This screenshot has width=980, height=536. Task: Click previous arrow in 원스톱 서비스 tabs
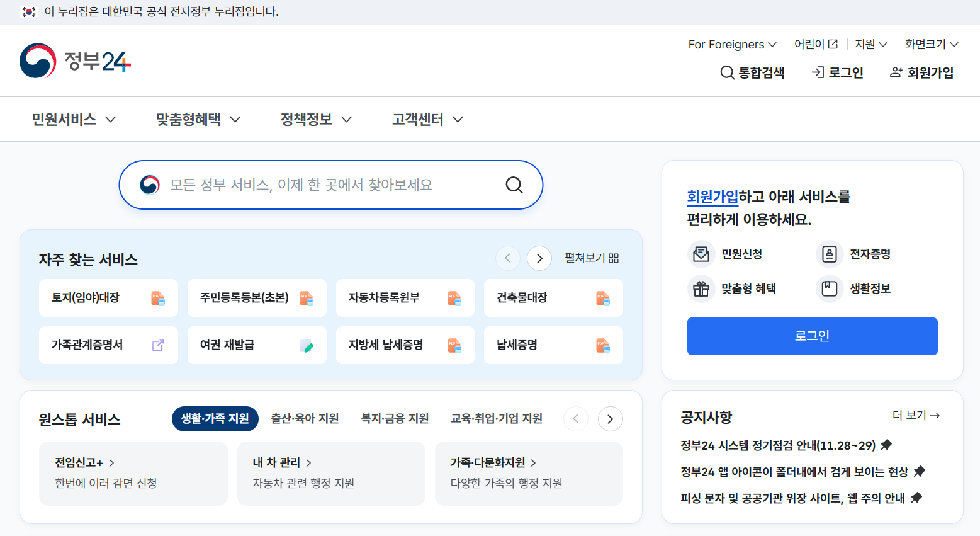click(575, 419)
